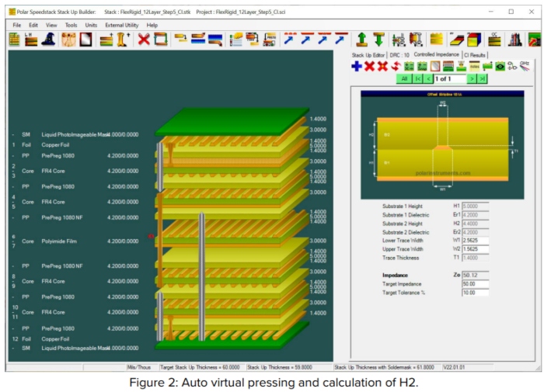Click the plain yellow layer block toolbar icon
Screen dimensions: 544x392
click(437, 39)
